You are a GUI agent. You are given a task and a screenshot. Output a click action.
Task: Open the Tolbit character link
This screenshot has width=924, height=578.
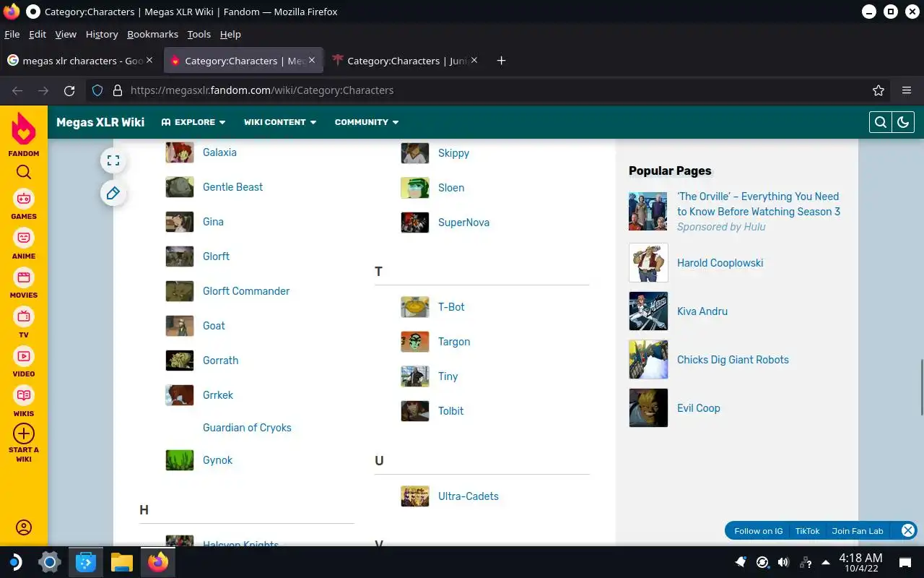[x=450, y=411]
